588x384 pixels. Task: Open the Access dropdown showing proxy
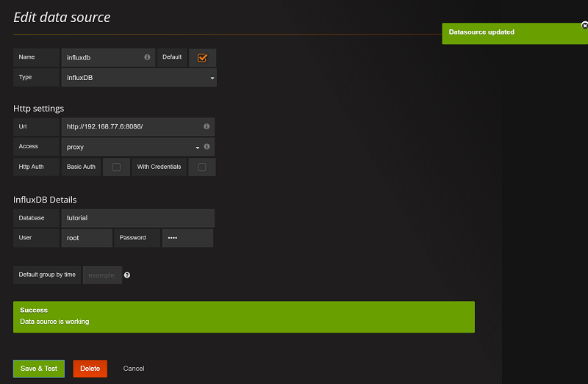point(132,147)
